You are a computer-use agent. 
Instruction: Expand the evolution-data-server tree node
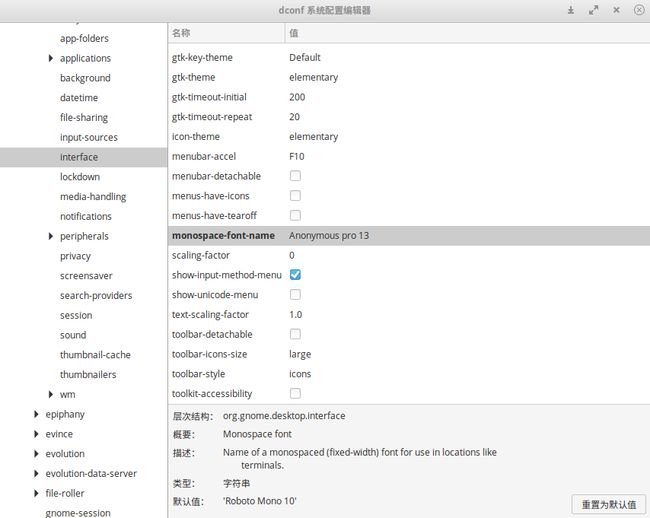coord(36,473)
